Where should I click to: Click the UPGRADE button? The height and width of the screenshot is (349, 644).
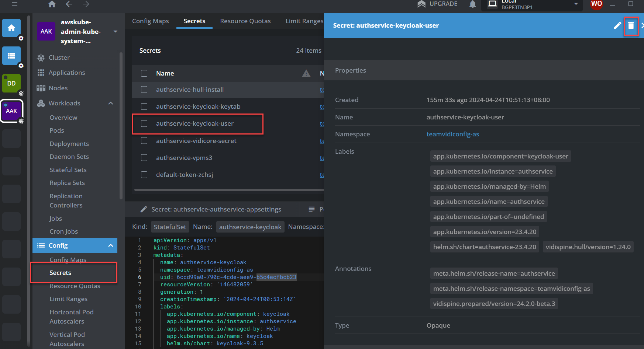coord(437,4)
